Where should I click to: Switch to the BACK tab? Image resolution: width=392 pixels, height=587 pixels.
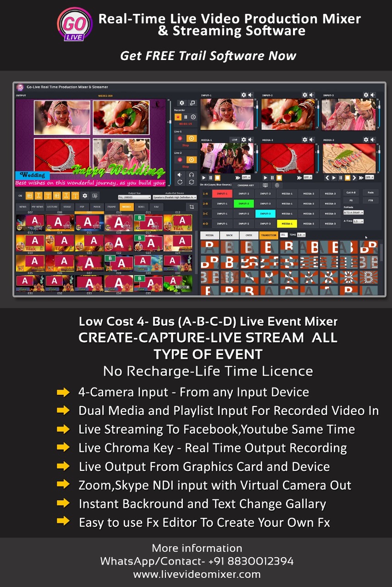(229, 235)
